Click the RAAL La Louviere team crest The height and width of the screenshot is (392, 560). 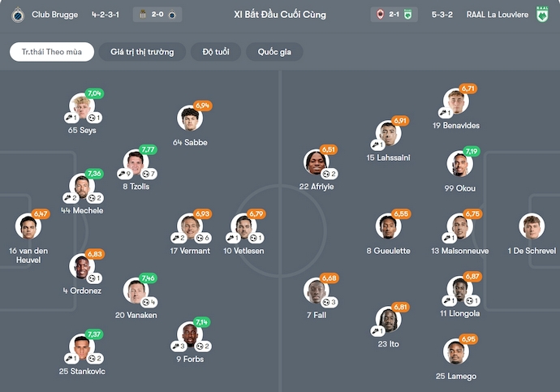(x=543, y=15)
